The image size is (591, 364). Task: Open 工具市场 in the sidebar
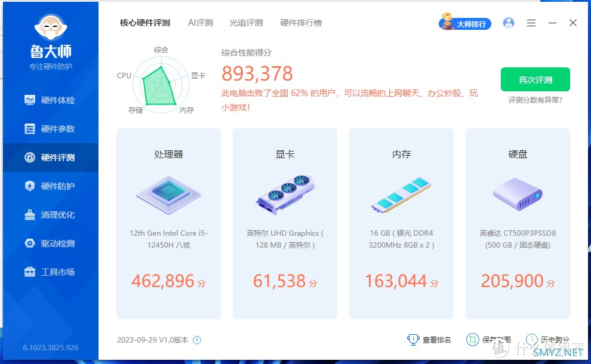coord(51,272)
